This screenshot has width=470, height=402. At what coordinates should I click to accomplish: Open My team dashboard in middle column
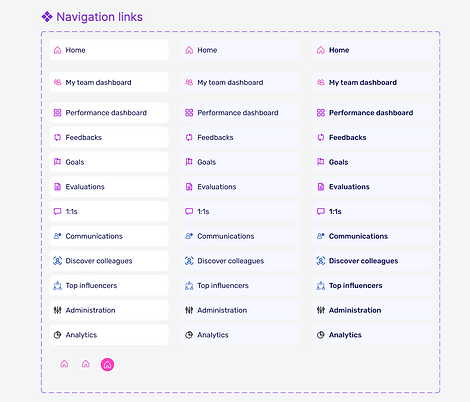241,82
